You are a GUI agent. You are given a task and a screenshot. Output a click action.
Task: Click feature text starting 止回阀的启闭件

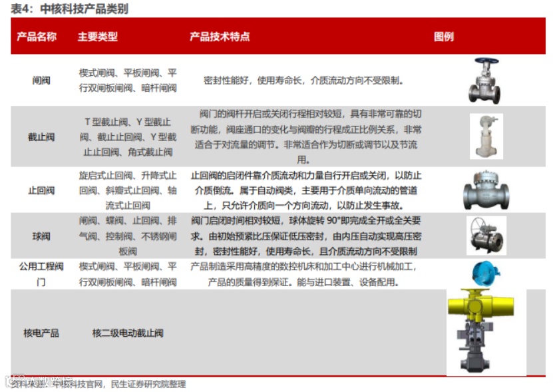[305, 190]
